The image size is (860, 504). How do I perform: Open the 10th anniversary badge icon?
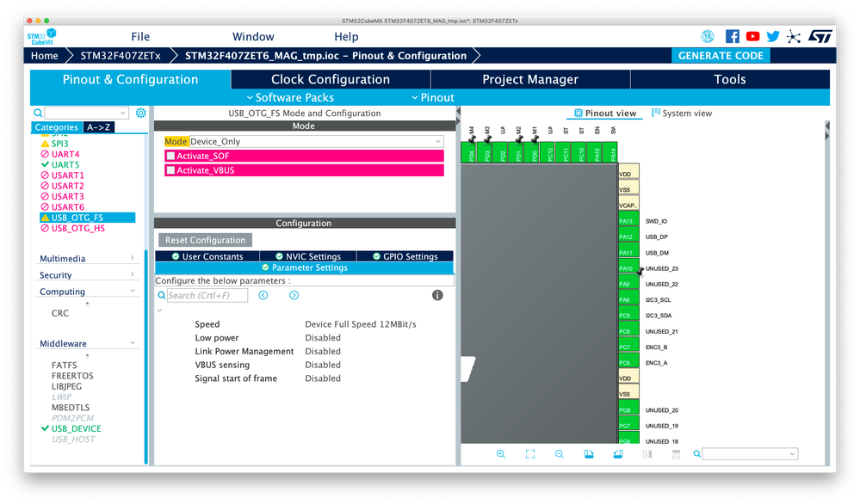pos(708,37)
